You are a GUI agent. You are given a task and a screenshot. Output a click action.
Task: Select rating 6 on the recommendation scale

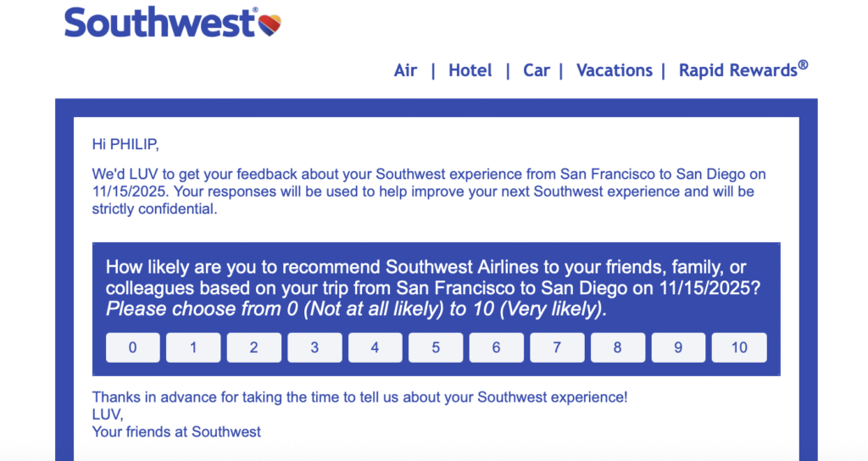[x=497, y=347]
